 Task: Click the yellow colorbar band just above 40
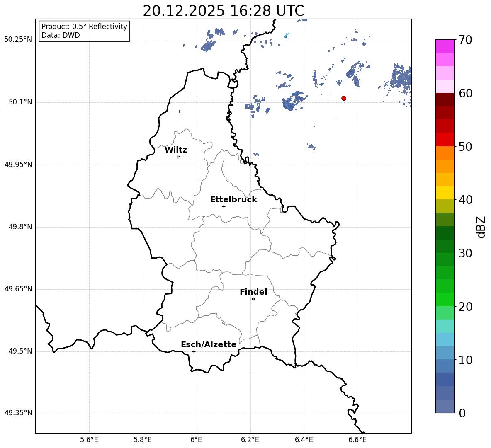point(445,193)
